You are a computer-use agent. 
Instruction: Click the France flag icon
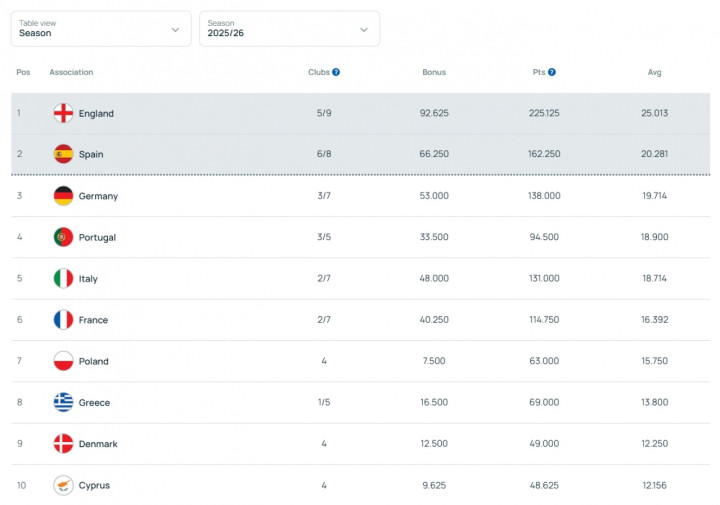63,320
